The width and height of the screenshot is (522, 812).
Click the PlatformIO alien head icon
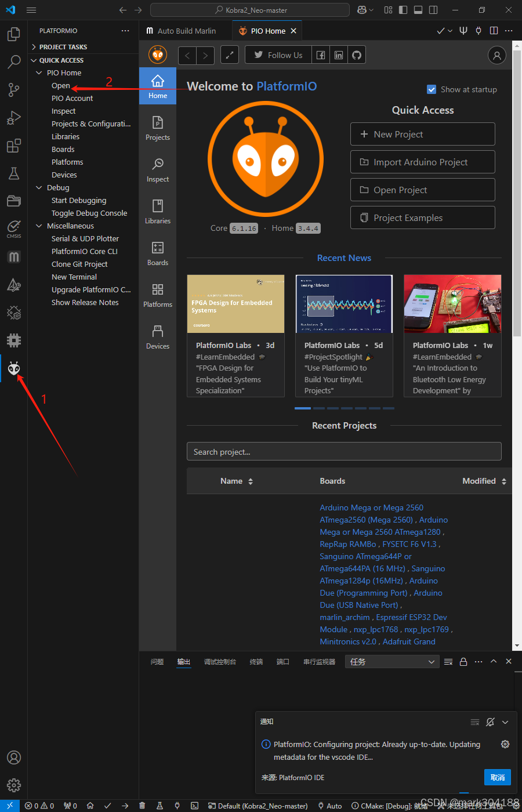pyautogui.click(x=13, y=368)
